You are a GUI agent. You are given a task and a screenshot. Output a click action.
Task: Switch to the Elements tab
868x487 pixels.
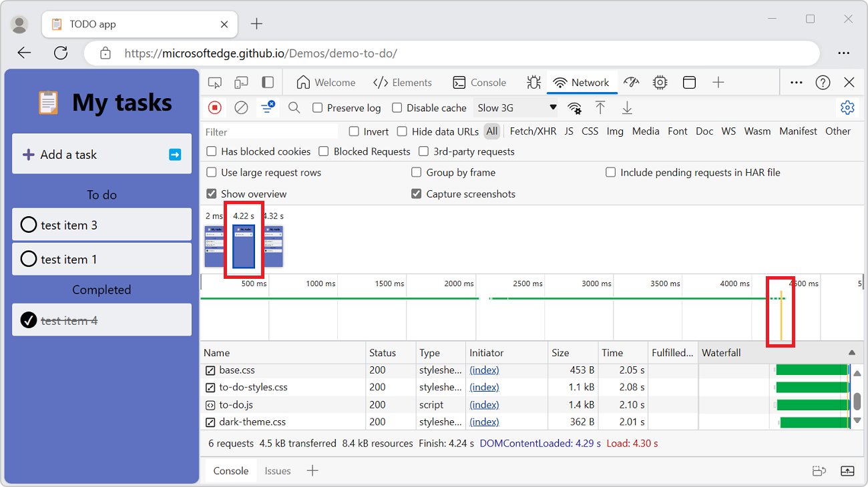[403, 82]
